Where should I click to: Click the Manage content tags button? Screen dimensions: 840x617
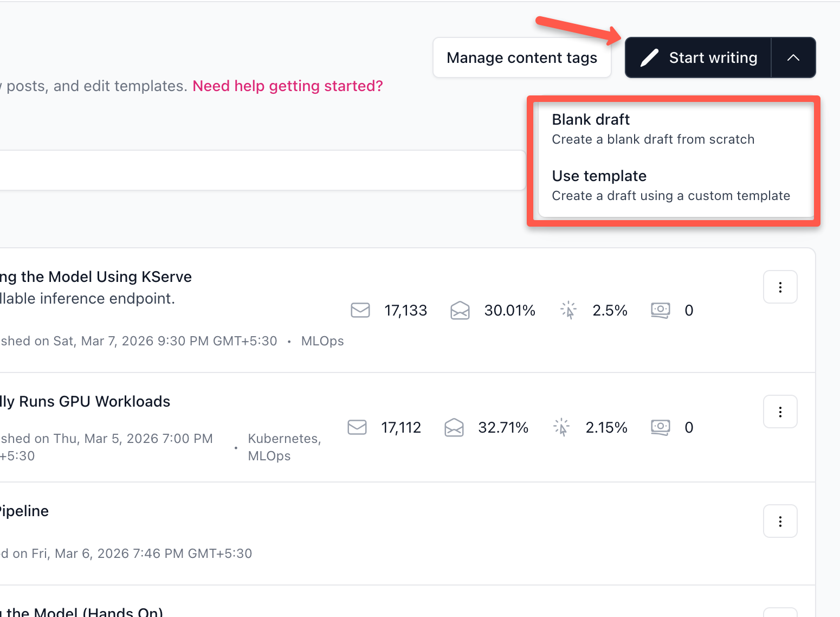pos(521,57)
